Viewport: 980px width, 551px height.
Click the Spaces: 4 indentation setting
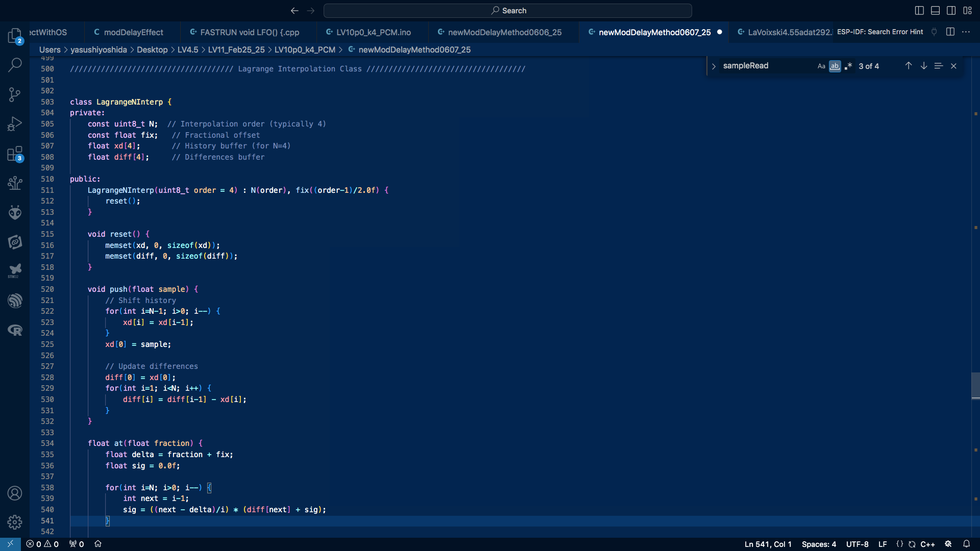click(x=819, y=544)
